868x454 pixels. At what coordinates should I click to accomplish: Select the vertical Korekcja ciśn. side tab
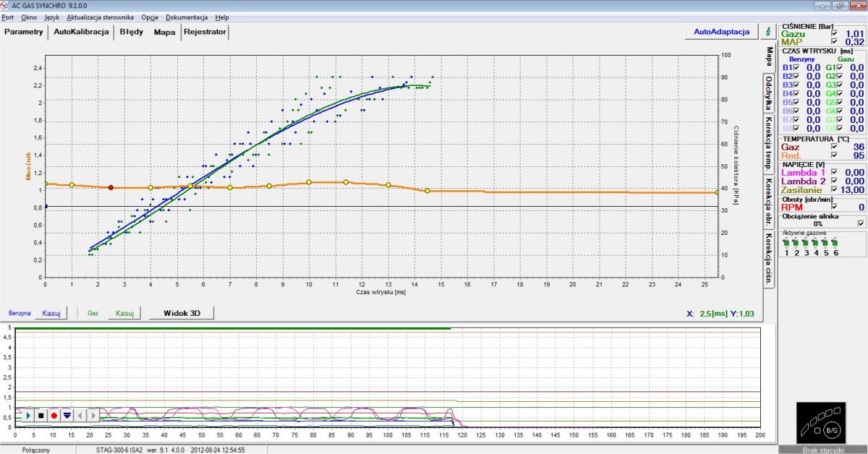pyautogui.click(x=768, y=259)
